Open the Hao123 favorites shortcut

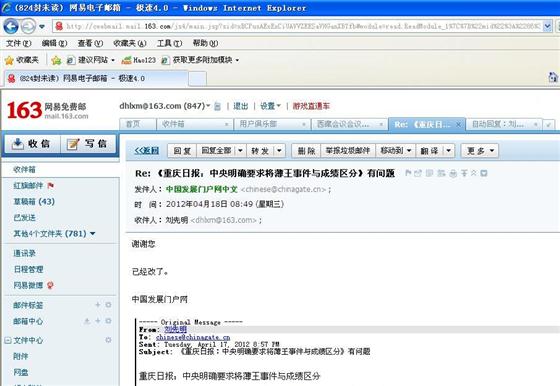click(x=139, y=60)
